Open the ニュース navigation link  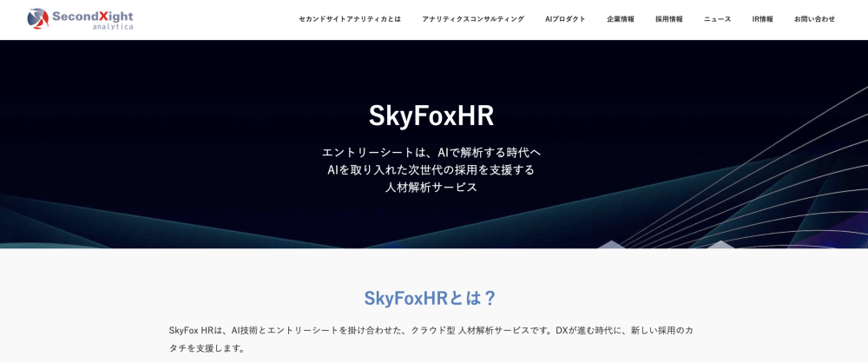click(x=718, y=19)
